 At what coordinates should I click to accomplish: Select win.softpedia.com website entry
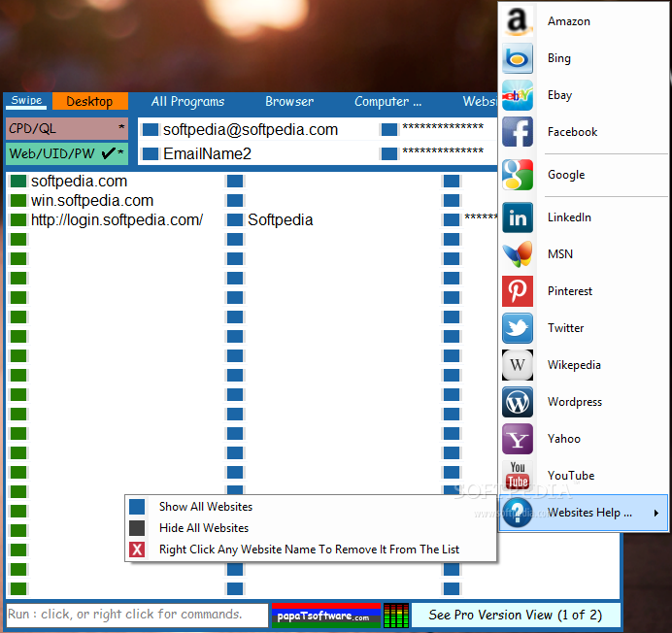[92, 200]
